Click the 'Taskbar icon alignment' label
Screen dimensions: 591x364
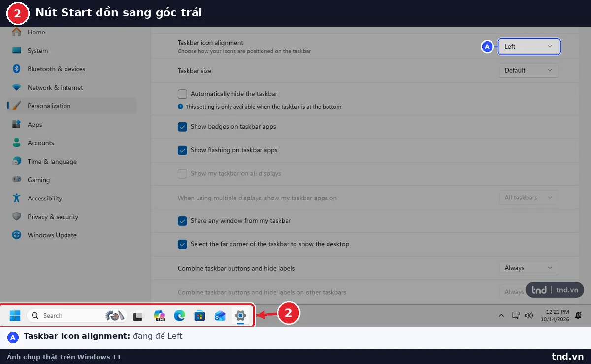coord(210,43)
